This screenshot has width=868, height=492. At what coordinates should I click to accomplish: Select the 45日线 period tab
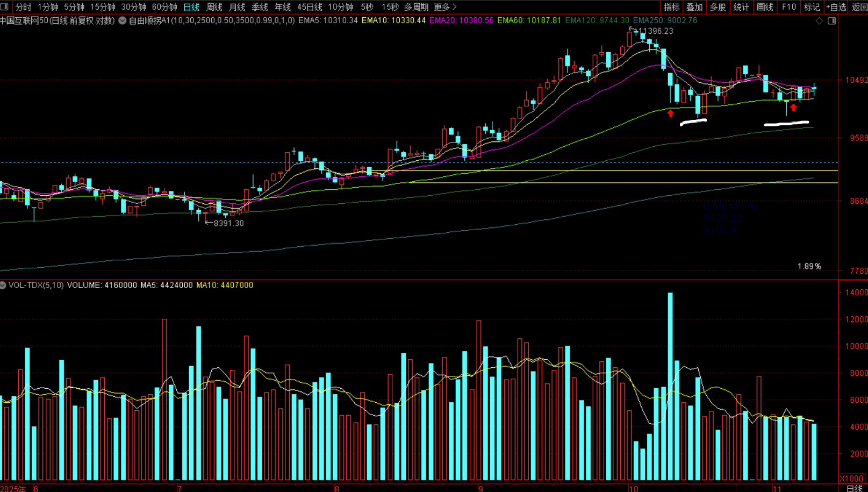pos(310,7)
